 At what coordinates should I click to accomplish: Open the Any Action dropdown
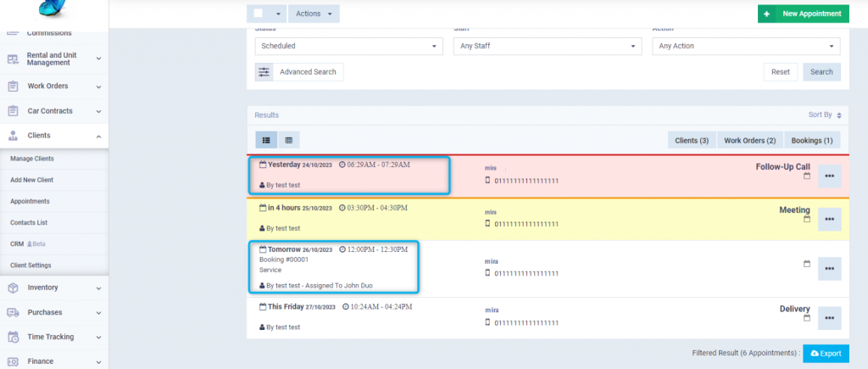point(746,46)
